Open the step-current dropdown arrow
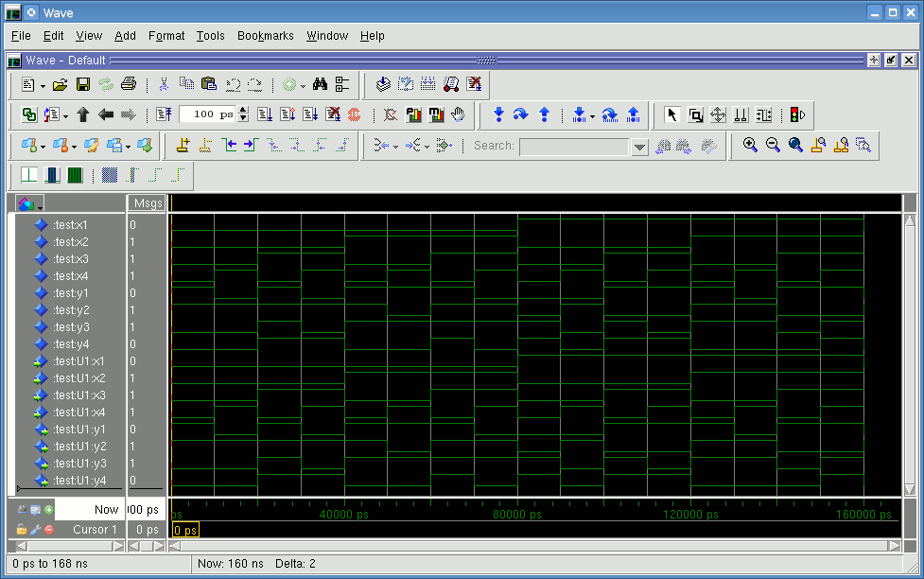Screen dimensions: 924x579 592,116
